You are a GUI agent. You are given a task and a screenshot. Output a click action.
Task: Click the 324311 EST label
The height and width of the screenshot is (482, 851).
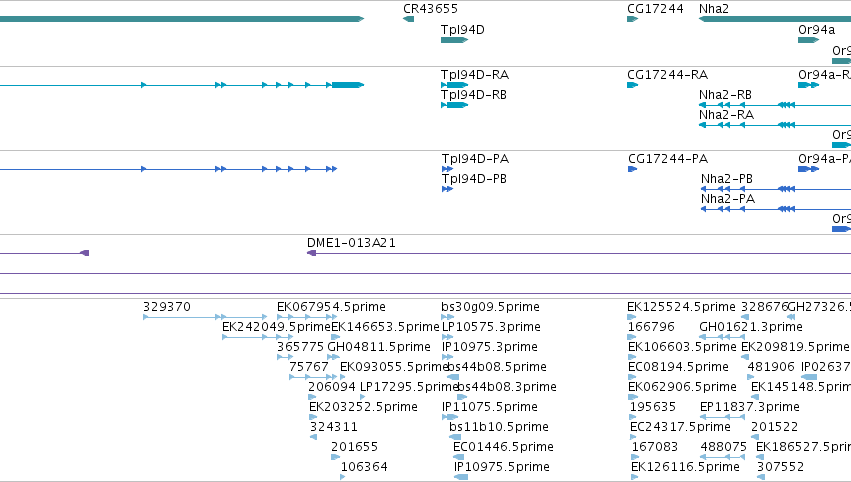click(334, 427)
